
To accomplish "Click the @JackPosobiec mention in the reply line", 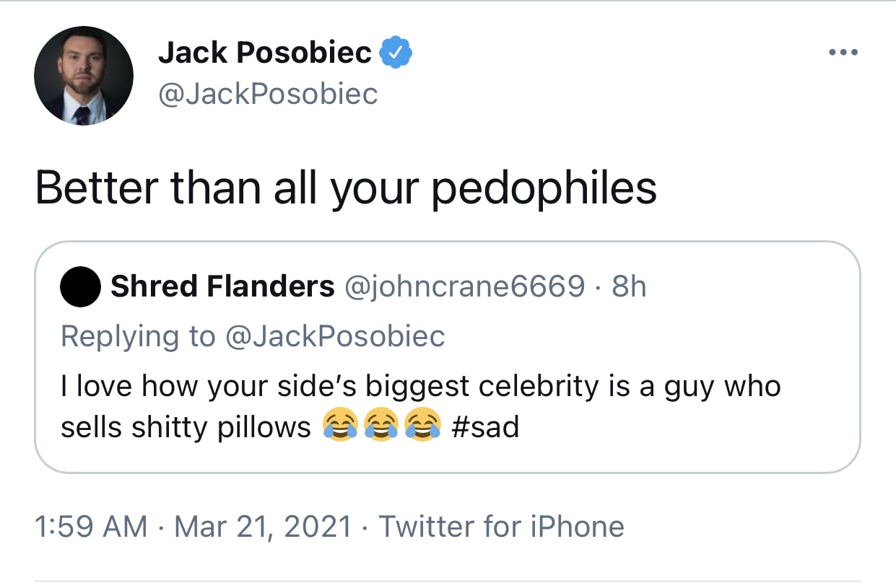I will click(x=335, y=335).
